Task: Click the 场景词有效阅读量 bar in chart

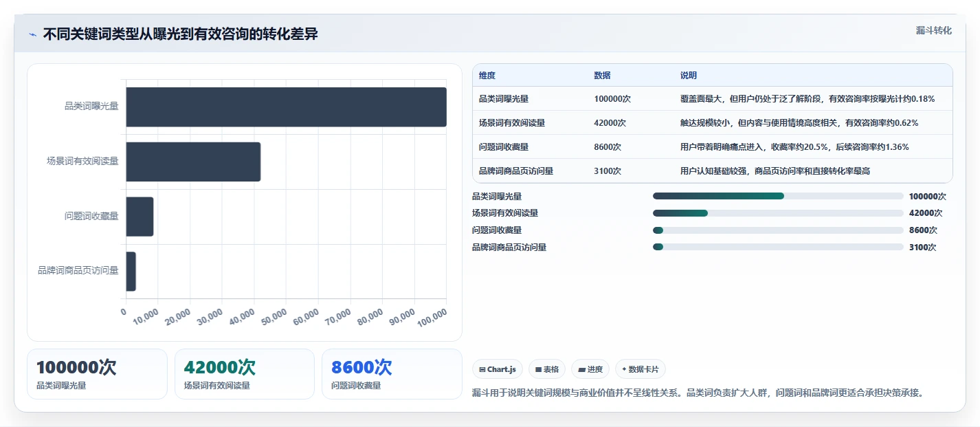Action: click(193, 162)
